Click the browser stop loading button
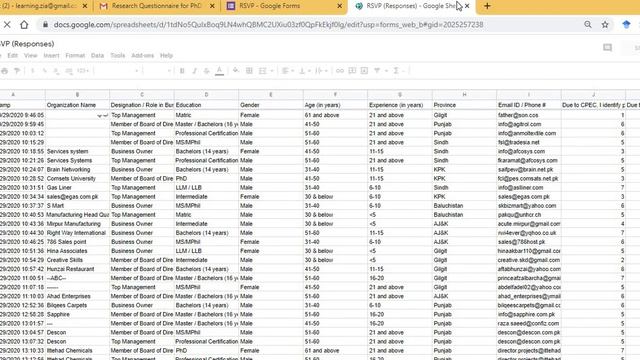 (7, 25)
